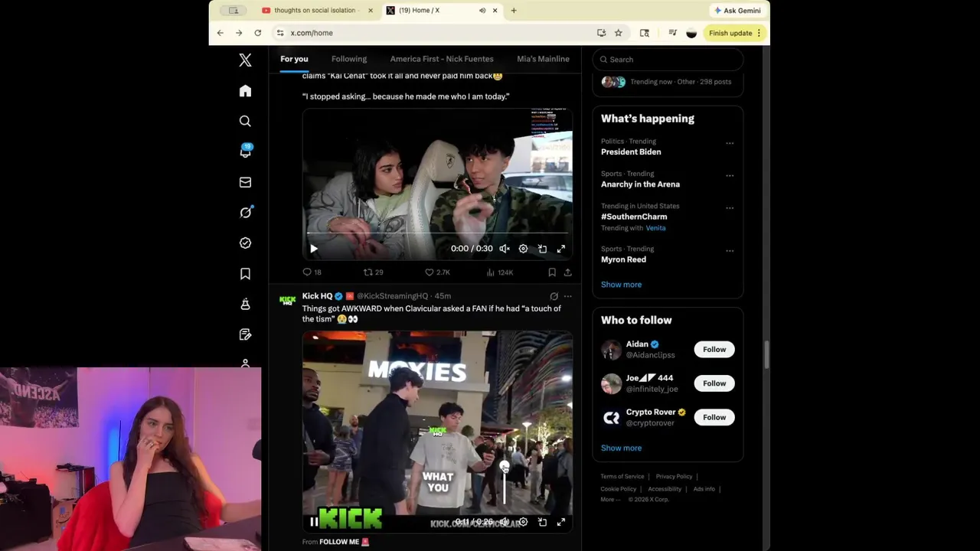Repost the post with 29 reposts
This screenshot has width=980, height=551.
tap(373, 272)
